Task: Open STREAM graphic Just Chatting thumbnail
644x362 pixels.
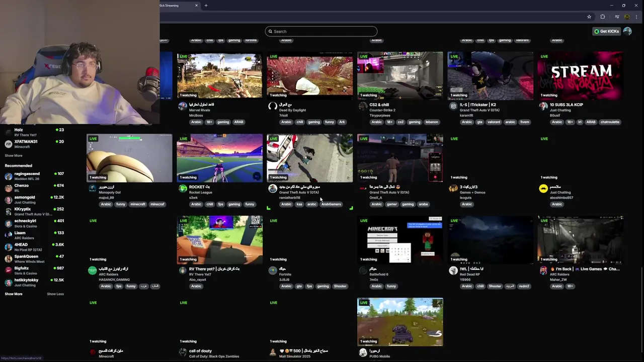Action: (580, 75)
